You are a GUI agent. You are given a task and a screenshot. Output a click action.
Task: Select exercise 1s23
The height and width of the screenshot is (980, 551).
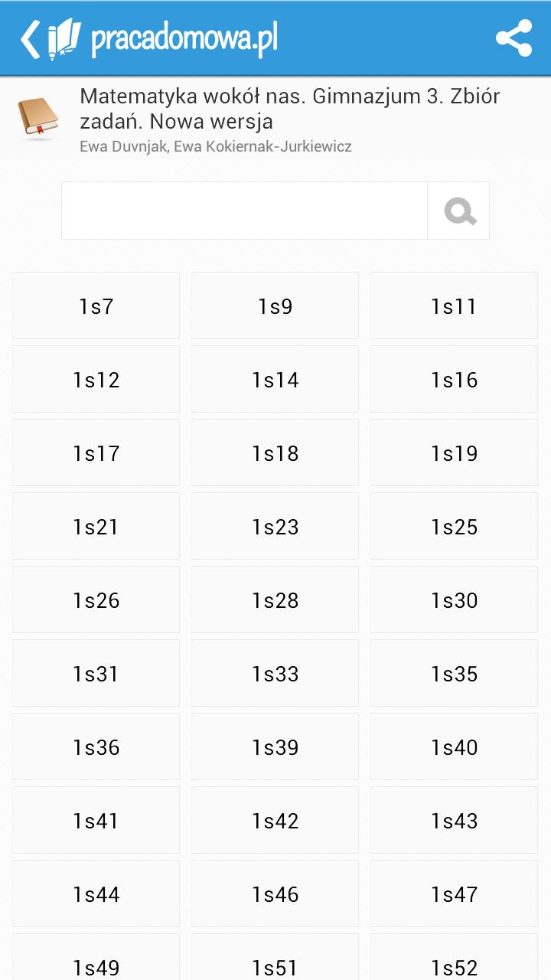(275, 527)
